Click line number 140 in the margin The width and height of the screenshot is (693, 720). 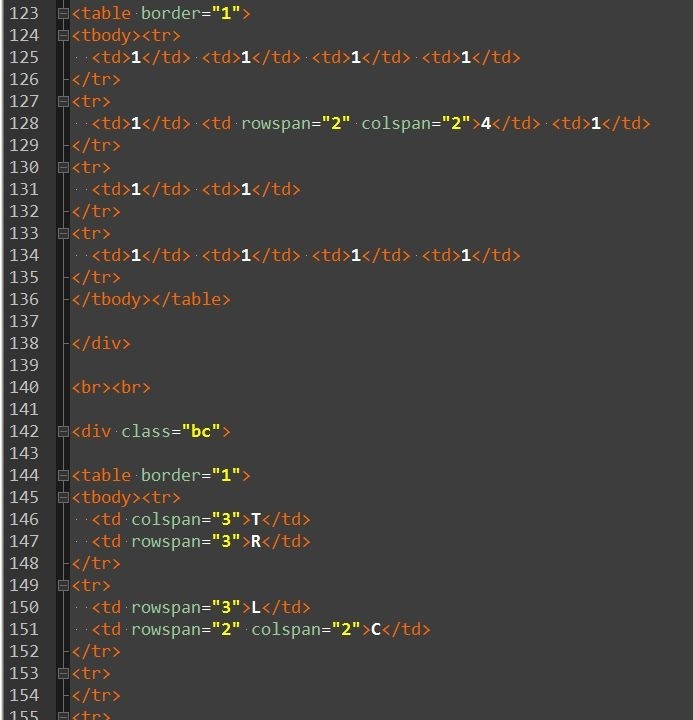pyautogui.click(x=24, y=388)
